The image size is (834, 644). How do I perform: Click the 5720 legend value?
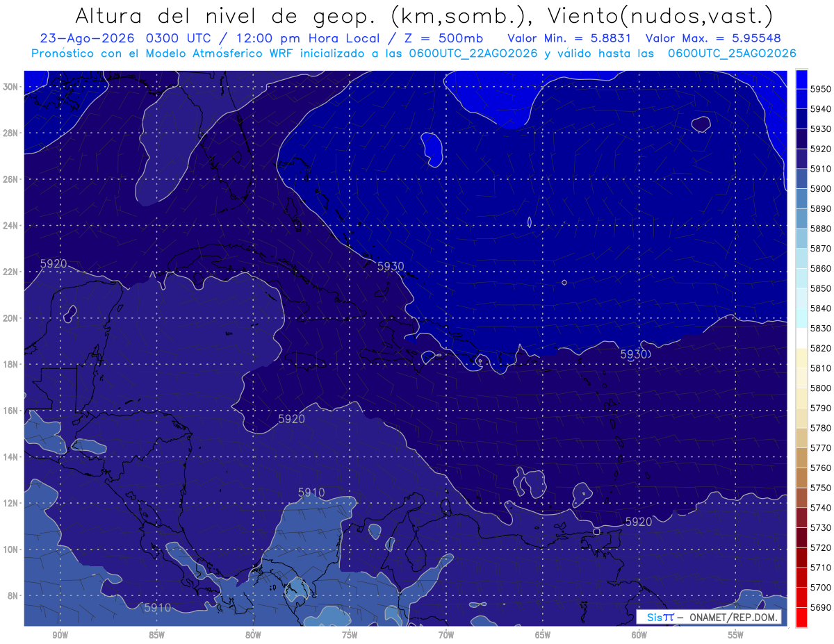pos(820,547)
